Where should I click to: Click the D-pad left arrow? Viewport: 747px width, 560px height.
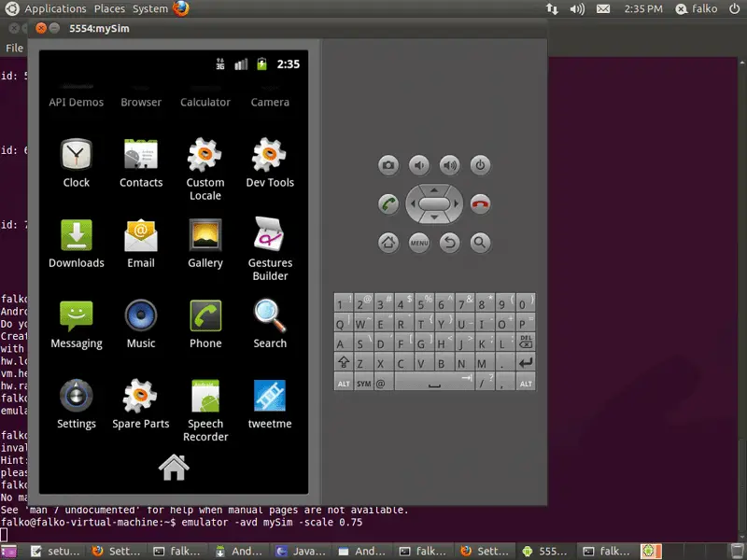(x=413, y=203)
